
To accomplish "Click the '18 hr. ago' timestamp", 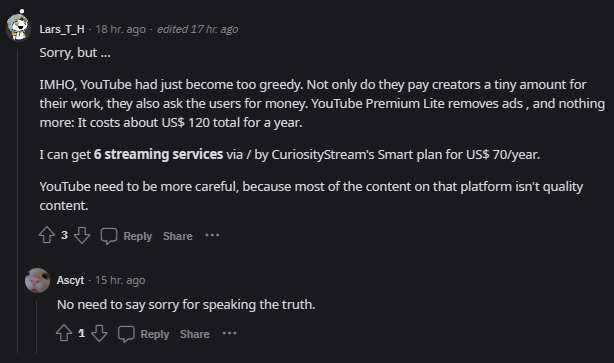I will tap(120, 29).
